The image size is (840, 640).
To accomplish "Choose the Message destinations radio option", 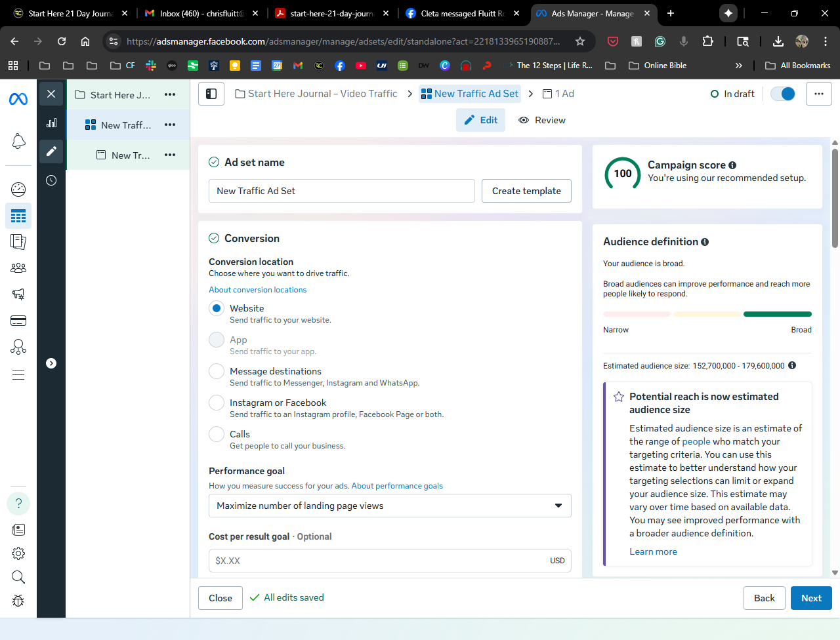I will (217, 371).
